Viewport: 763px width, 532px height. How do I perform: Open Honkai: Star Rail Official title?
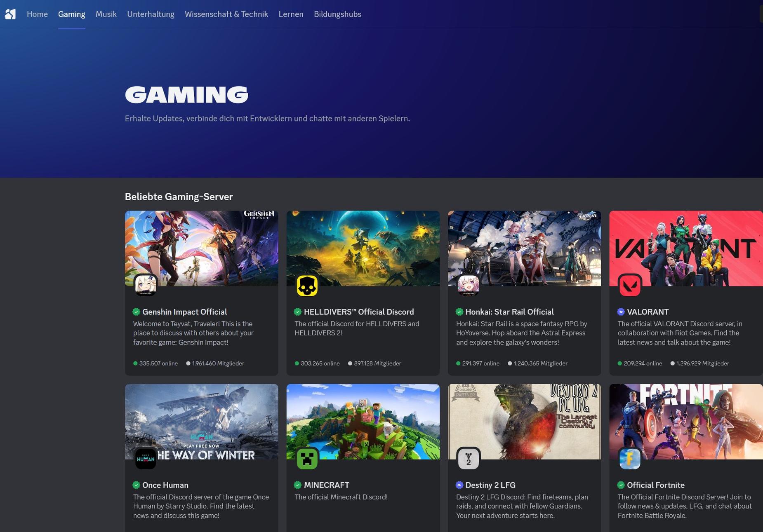point(509,312)
